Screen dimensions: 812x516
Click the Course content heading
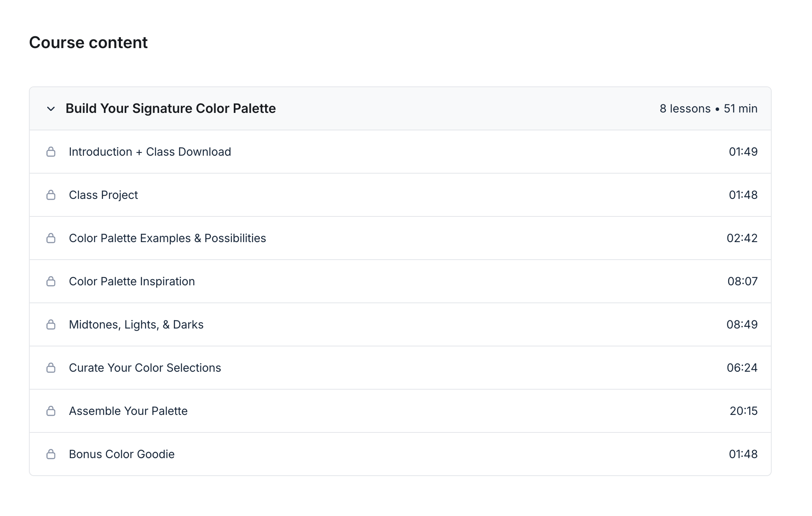88,42
